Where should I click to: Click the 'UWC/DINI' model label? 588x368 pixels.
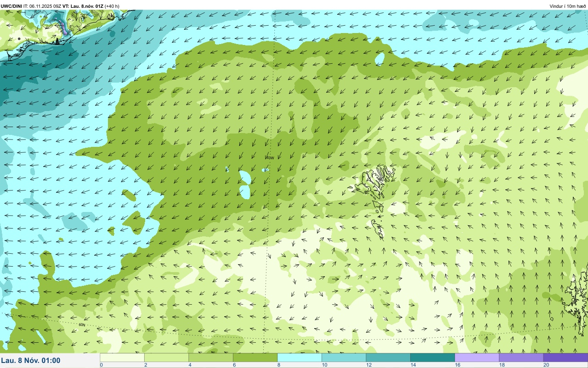(x=11, y=6)
